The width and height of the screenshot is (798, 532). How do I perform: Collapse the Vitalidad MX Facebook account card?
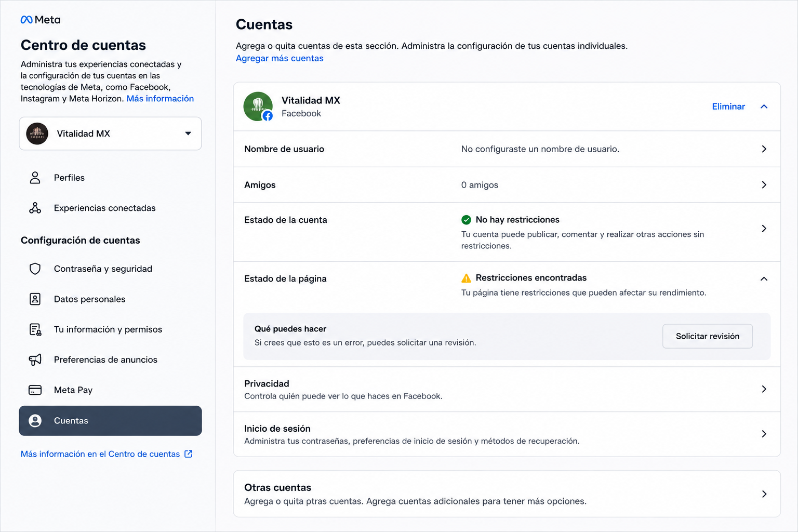click(x=764, y=107)
